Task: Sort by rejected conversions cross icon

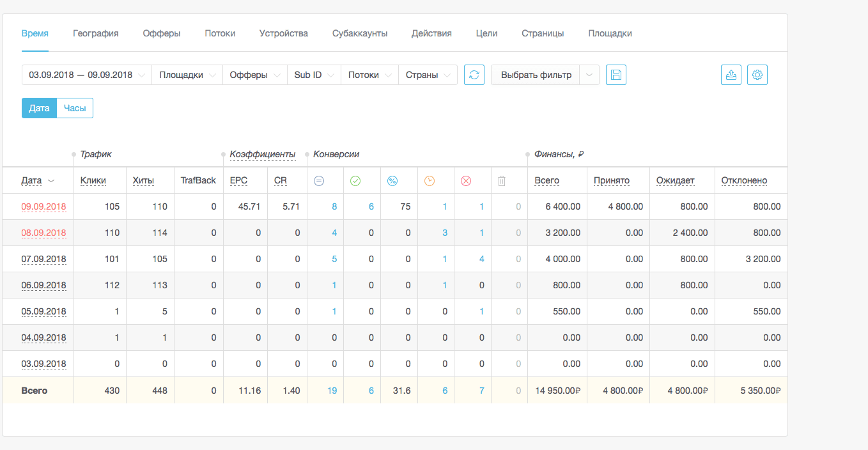Action: pyautogui.click(x=466, y=181)
